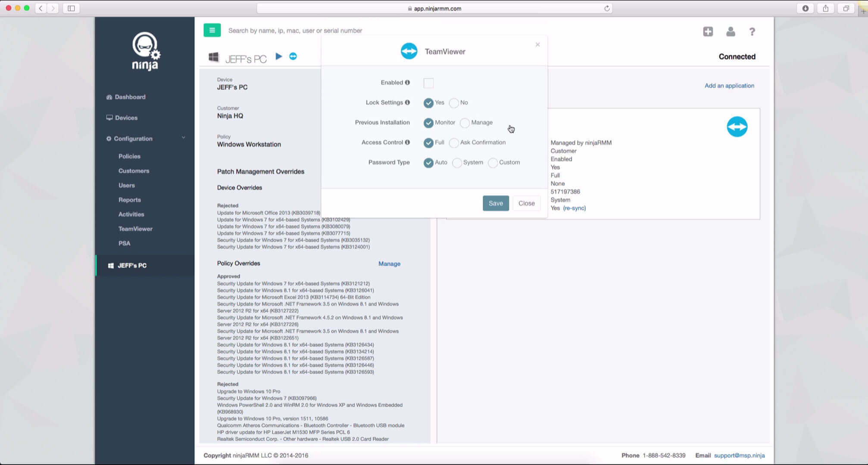Click the Close button in dialog
868x465 pixels.
click(526, 203)
